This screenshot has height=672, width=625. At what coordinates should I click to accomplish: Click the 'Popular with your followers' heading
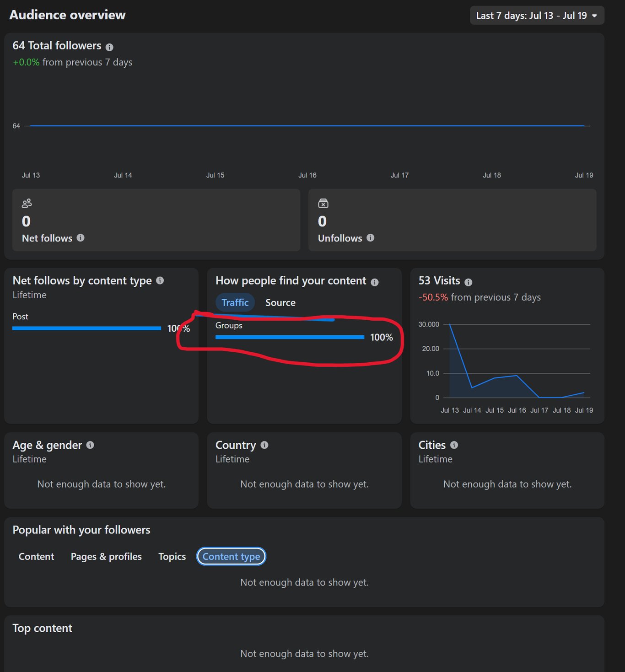81,530
